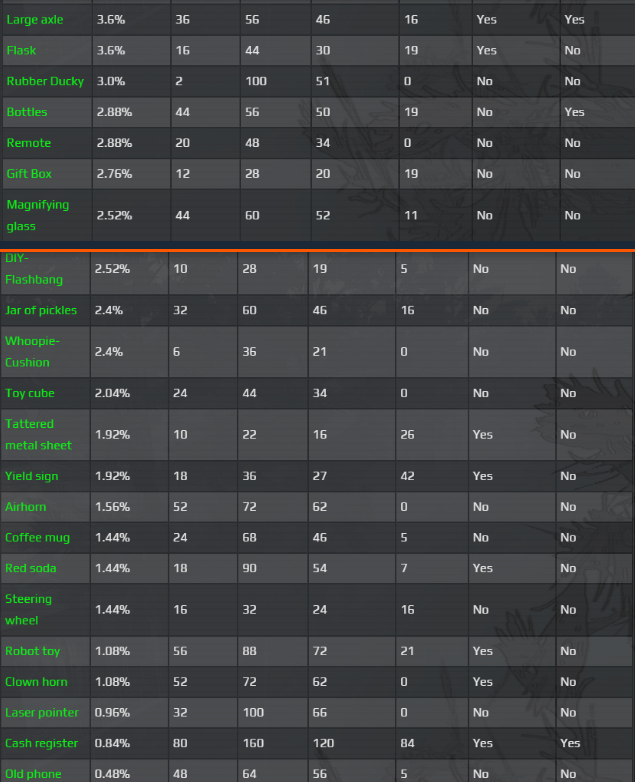Click the Magnifying glass link
Screen dimensions: 635x782
(x=38, y=215)
